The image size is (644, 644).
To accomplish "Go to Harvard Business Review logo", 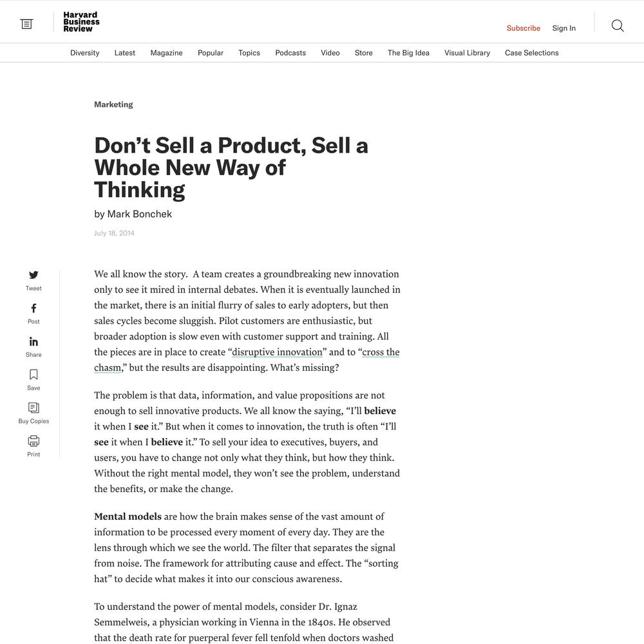I will (x=81, y=22).
